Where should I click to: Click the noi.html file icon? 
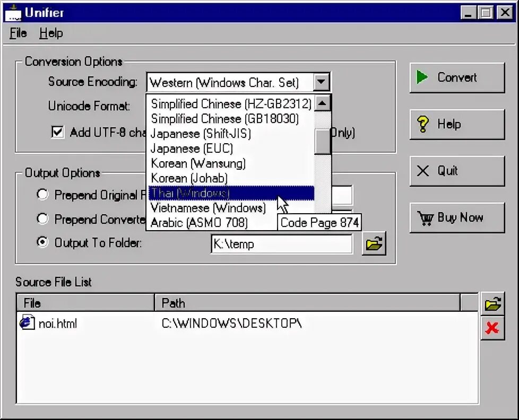(x=27, y=323)
